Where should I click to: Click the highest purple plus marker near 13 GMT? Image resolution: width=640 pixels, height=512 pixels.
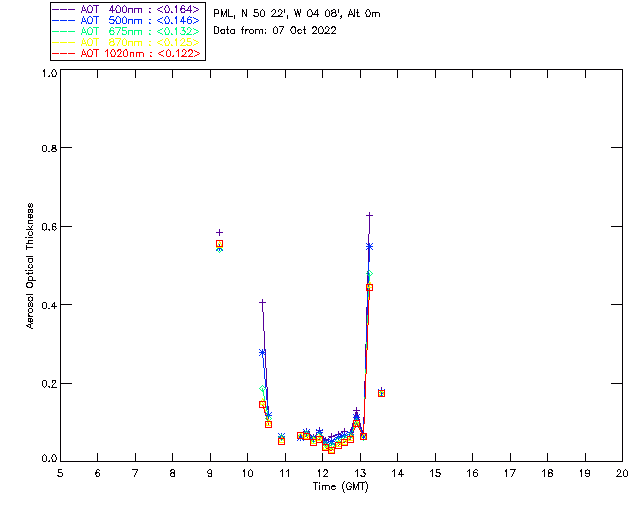pyautogui.click(x=369, y=215)
